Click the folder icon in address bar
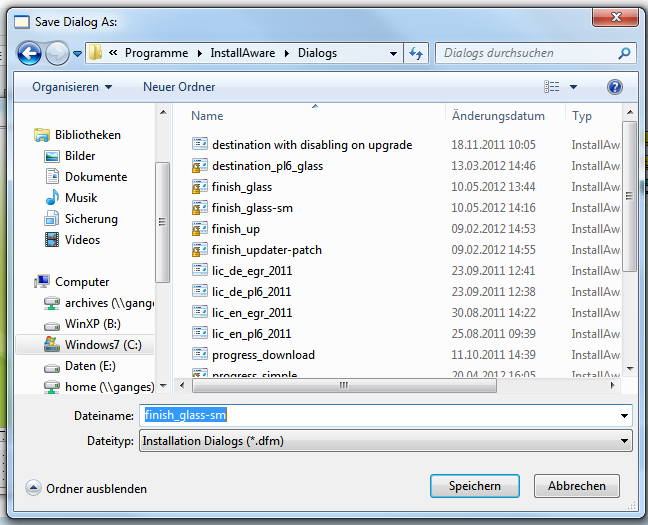648x525 pixels. (x=95, y=52)
